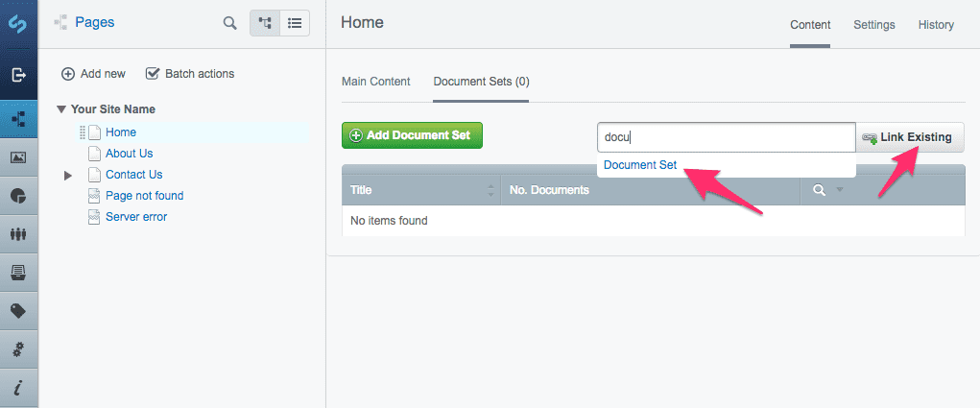The width and height of the screenshot is (980, 408).
Task: Click the log out icon in sidebar
Action: tap(18, 74)
